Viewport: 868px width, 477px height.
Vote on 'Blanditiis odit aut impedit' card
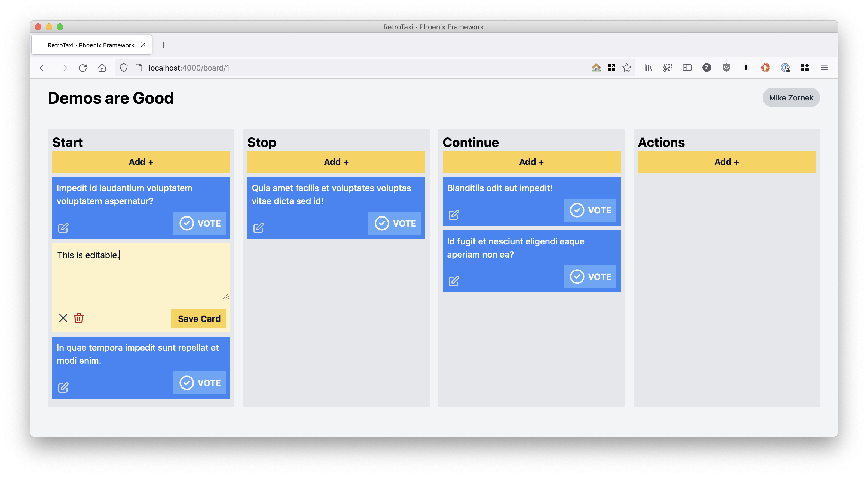click(x=590, y=210)
